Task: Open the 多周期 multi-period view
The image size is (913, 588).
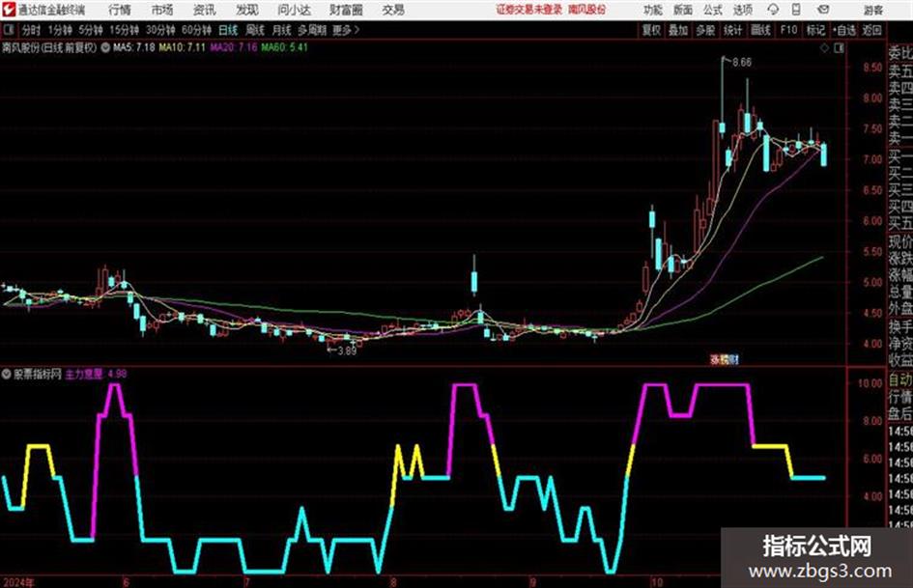Action: pyautogui.click(x=312, y=30)
